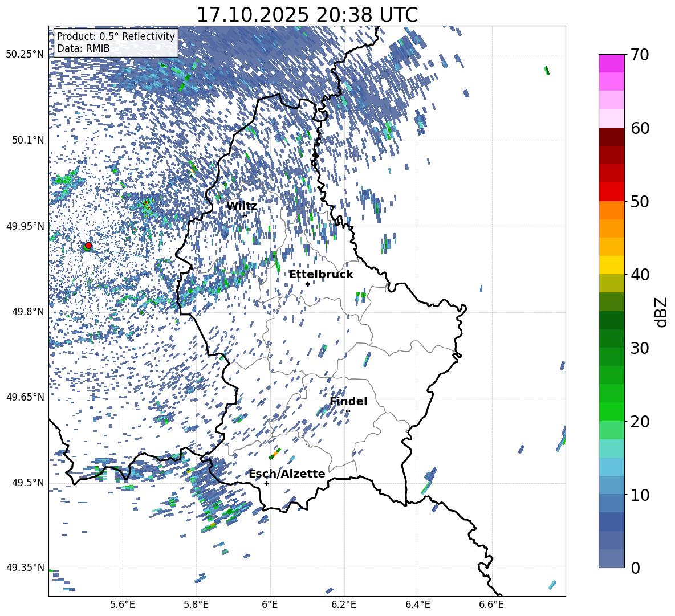Click the dBZ colorbar axis label
The image size is (675, 616).
point(661,311)
